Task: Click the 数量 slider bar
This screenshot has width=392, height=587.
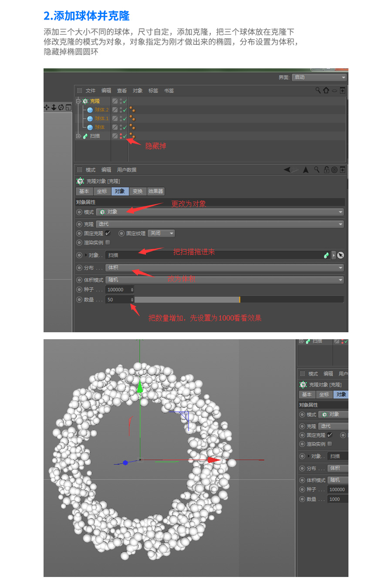Action: (239, 300)
